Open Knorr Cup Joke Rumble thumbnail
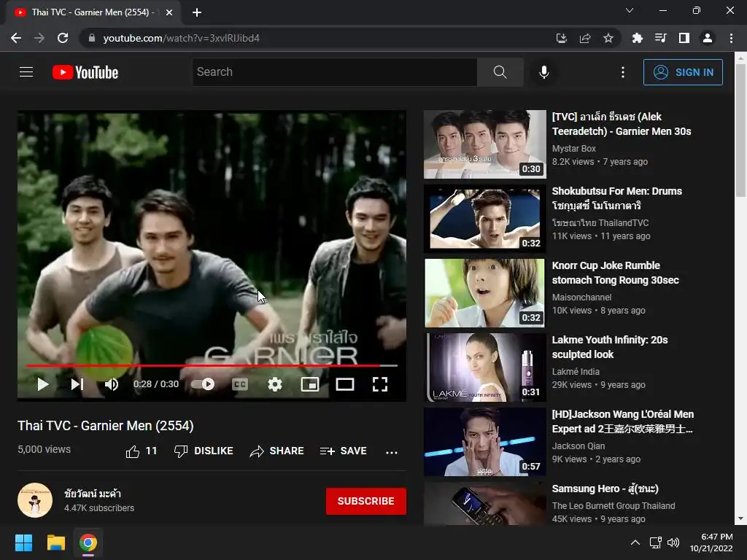747x560 pixels. click(484, 293)
